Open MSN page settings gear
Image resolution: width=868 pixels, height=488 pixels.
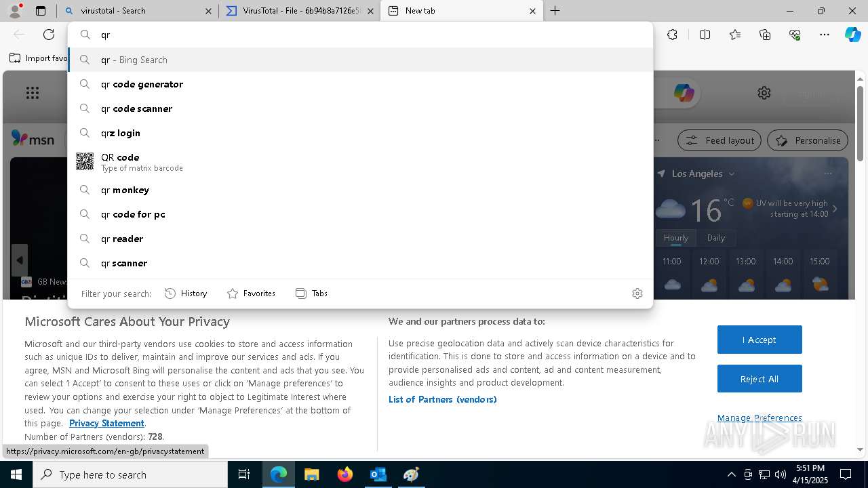(x=764, y=93)
